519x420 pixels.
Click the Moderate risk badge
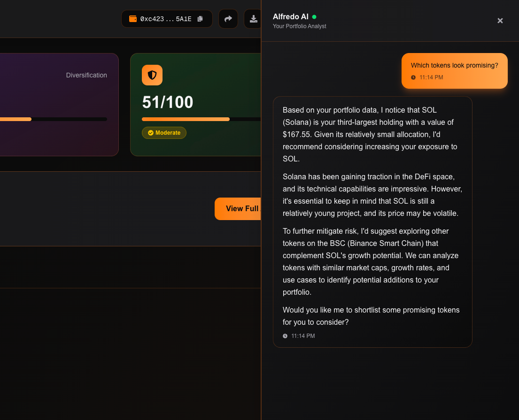pos(164,133)
